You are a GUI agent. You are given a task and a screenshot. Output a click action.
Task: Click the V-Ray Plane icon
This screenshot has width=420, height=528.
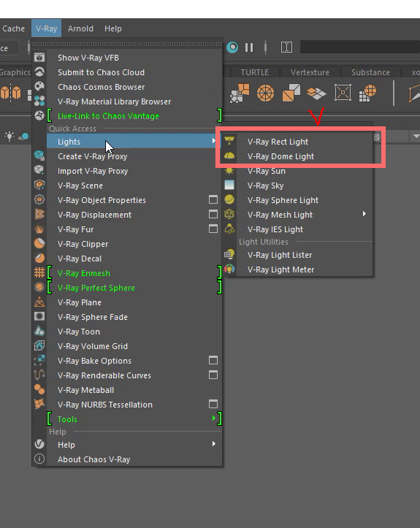[x=39, y=302]
